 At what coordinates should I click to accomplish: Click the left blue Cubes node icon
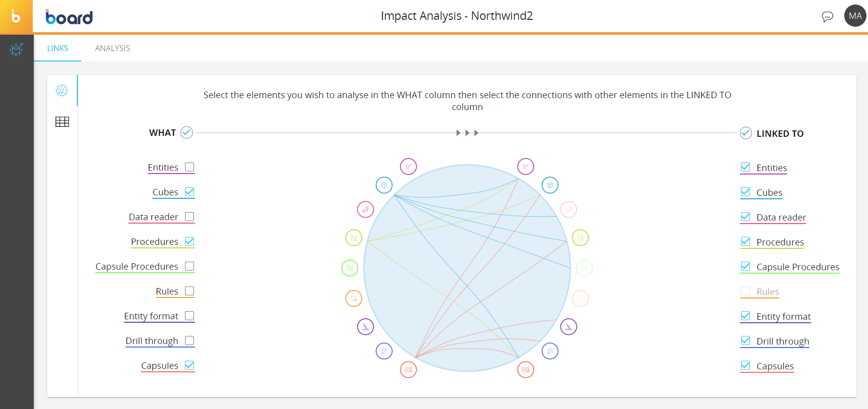tap(384, 185)
